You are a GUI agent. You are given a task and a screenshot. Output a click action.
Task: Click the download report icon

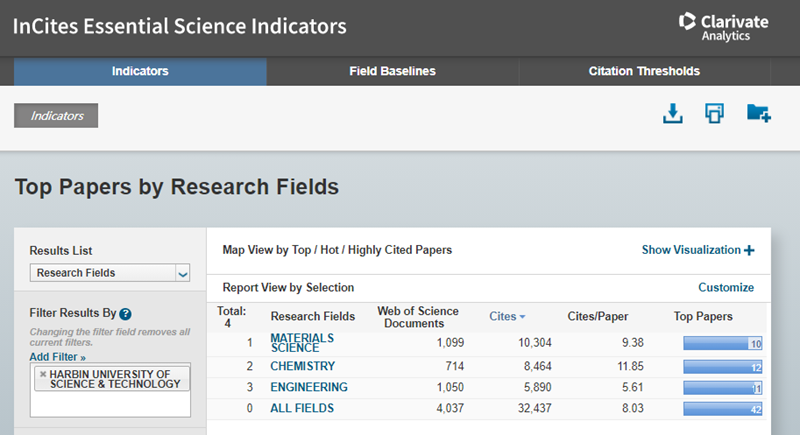pyautogui.click(x=673, y=114)
